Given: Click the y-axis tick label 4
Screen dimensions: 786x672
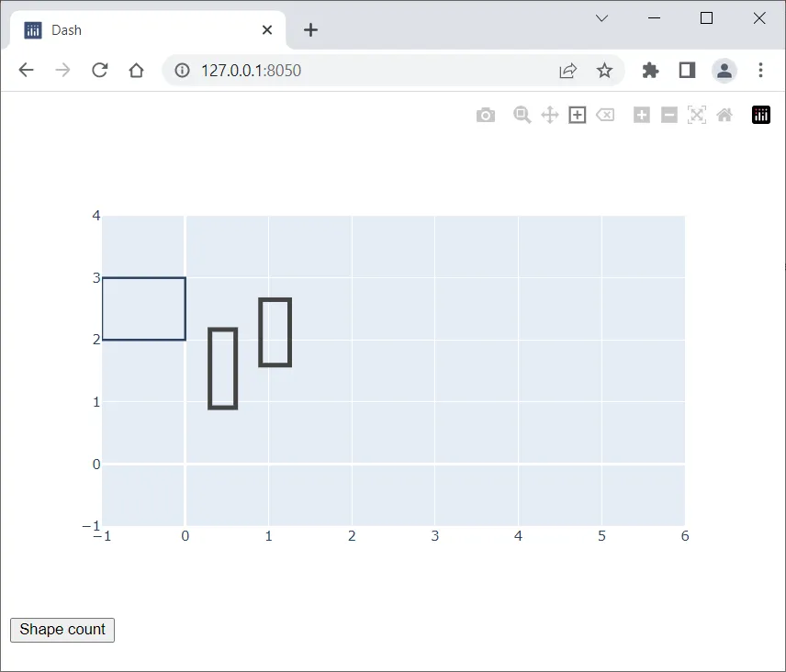Looking at the screenshot, I should coord(96,216).
